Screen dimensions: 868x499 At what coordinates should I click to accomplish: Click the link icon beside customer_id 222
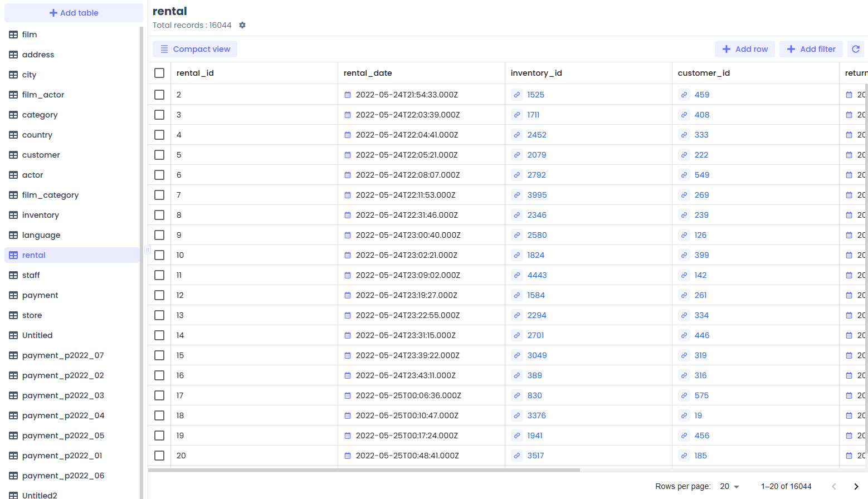684,155
